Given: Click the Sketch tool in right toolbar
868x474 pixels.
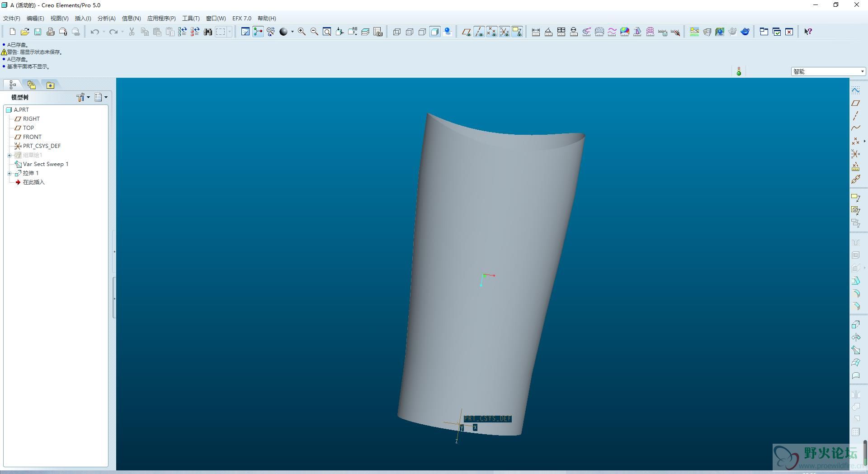Looking at the screenshot, I should tap(856, 90).
